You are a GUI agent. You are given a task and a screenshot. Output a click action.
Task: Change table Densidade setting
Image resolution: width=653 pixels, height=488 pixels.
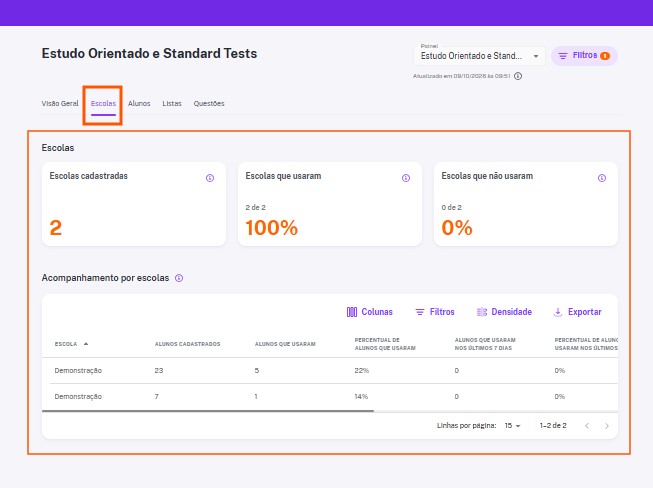click(504, 312)
